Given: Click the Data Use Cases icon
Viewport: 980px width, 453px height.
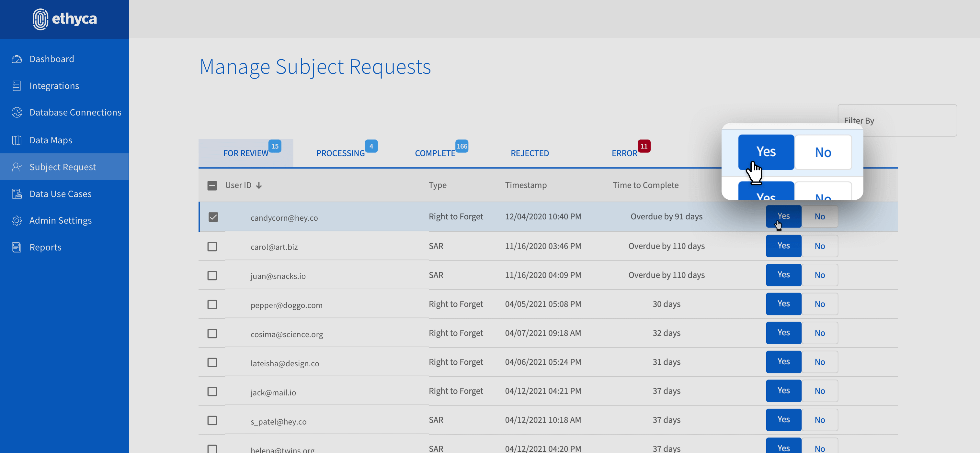Looking at the screenshot, I should 17,194.
